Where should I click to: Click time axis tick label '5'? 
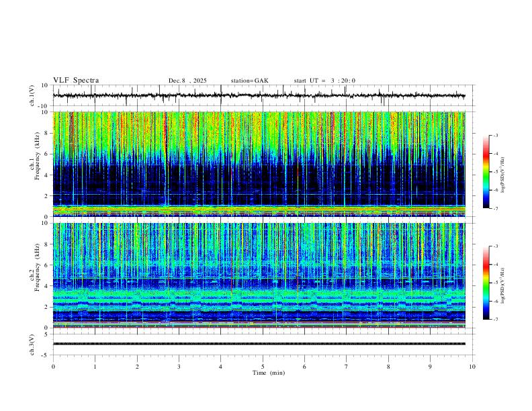263,367
